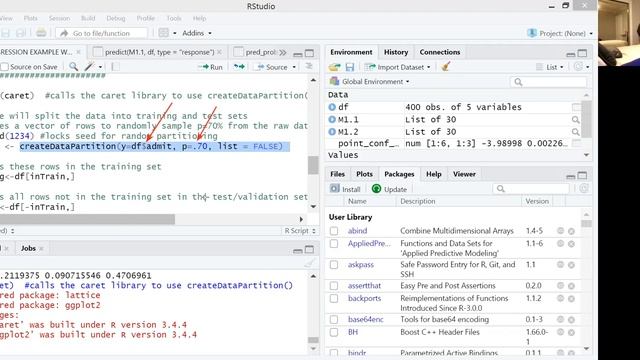640x360 pixels.
Task: Switch to the History tab
Action: (396, 52)
